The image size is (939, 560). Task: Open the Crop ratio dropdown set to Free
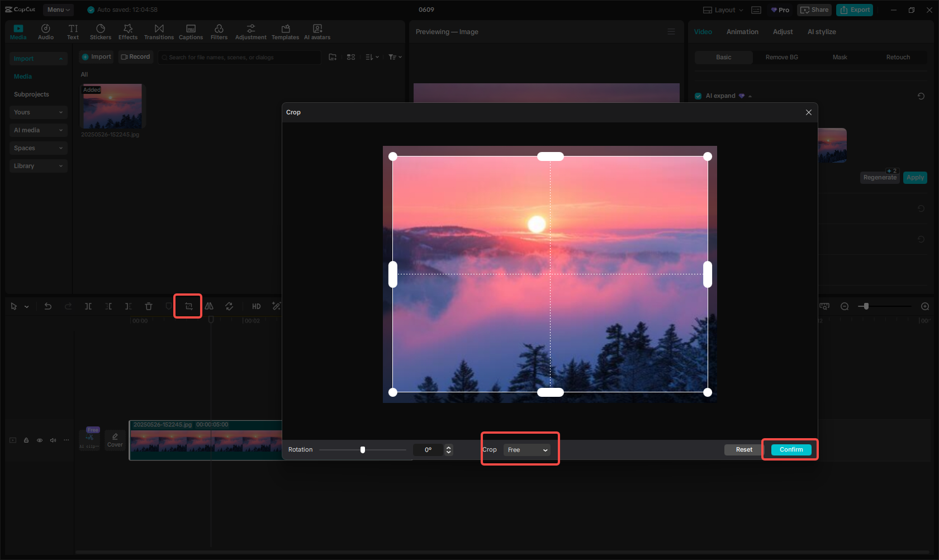[x=526, y=450]
